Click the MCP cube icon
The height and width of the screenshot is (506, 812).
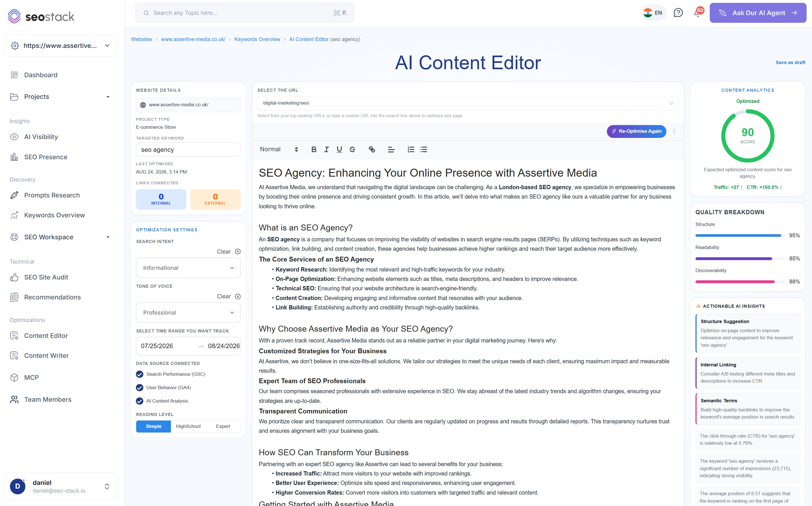click(x=14, y=378)
